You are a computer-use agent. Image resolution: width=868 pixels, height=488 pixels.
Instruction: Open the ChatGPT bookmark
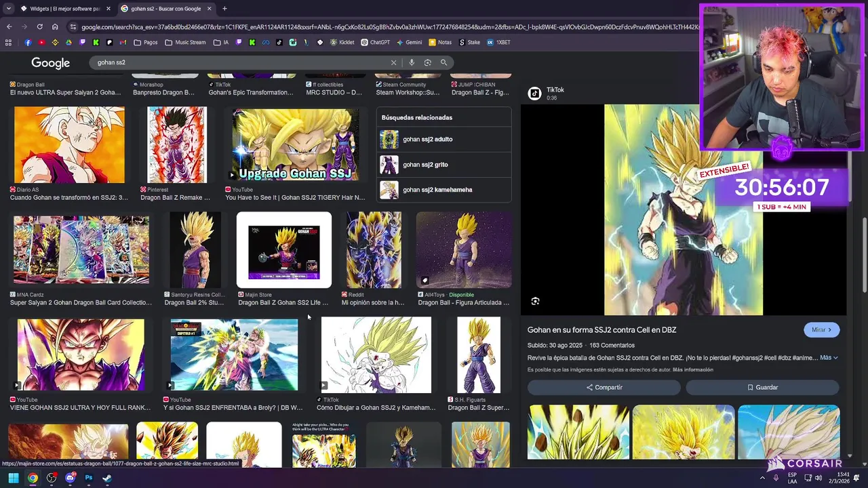(x=375, y=42)
